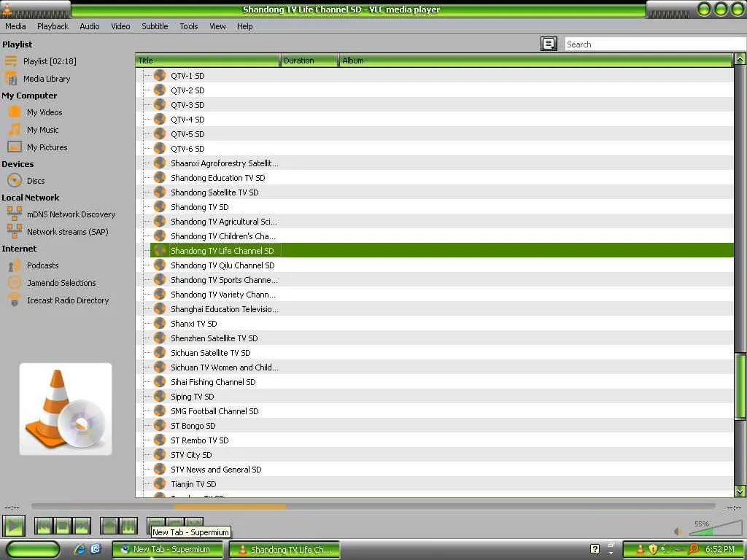Screen dimensions: 747x560
Task: Select Shandong Education TV SD
Action: pyautogui.click(x=217, y=178)
